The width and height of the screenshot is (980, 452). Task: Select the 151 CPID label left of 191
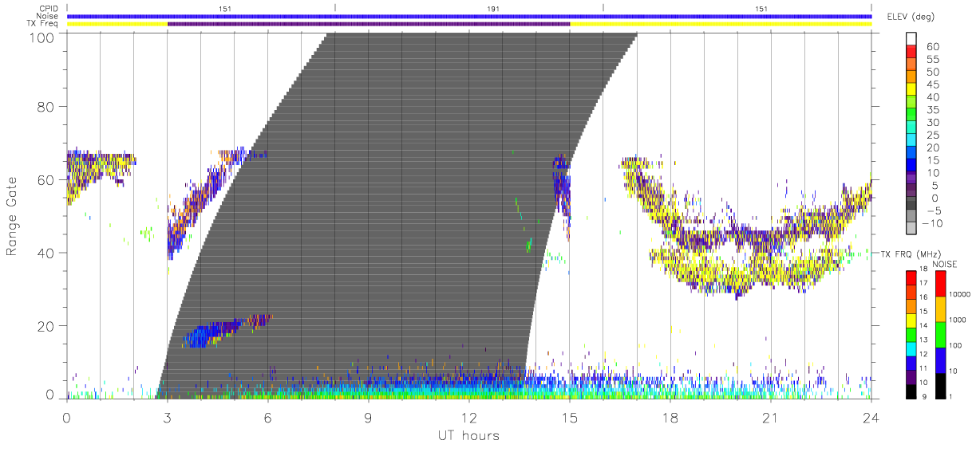[x=225, y=9]
